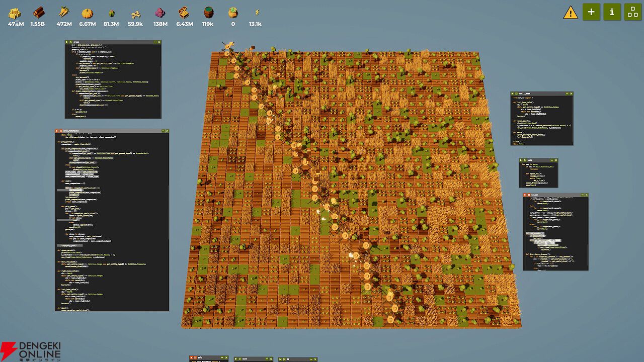
Task: Click the pumpkin resource icon
Action: [x=87, y=13]
